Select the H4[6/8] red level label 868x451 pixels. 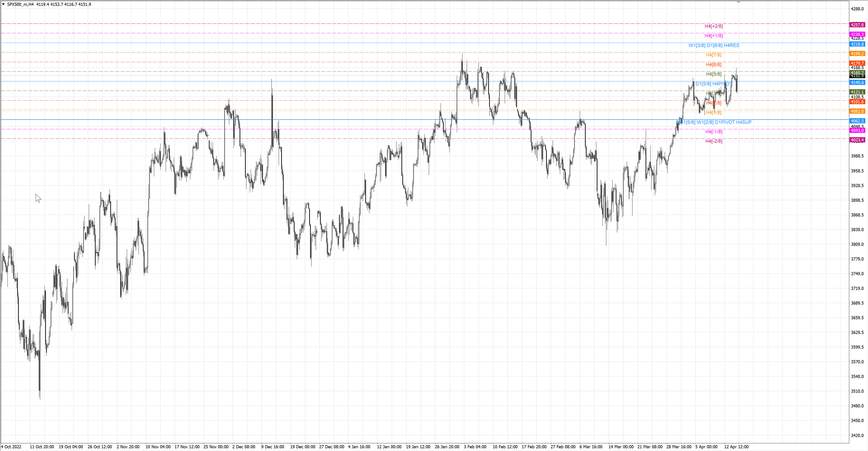(x=714, y=65)
